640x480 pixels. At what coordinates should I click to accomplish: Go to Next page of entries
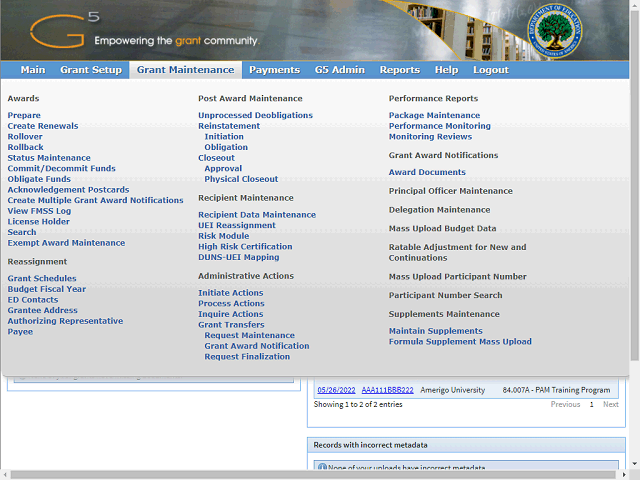click(x=610, y=405)
